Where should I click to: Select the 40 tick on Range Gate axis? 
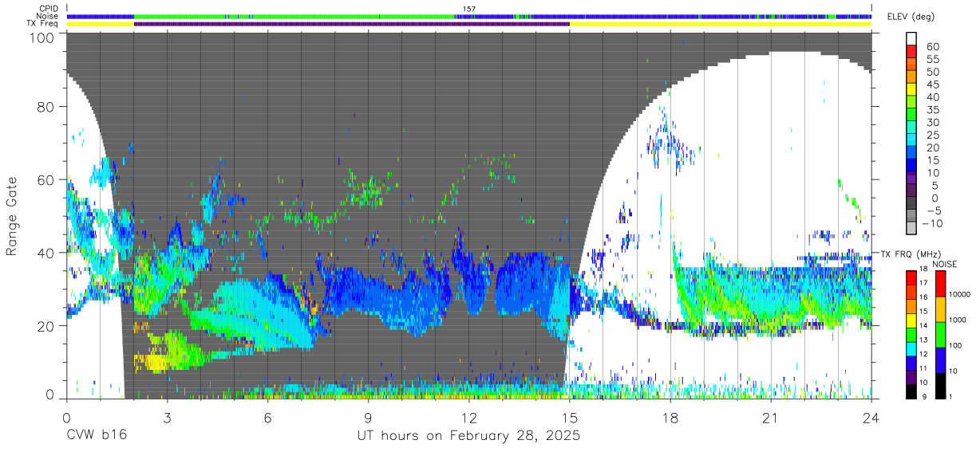[x=46, y=253]
